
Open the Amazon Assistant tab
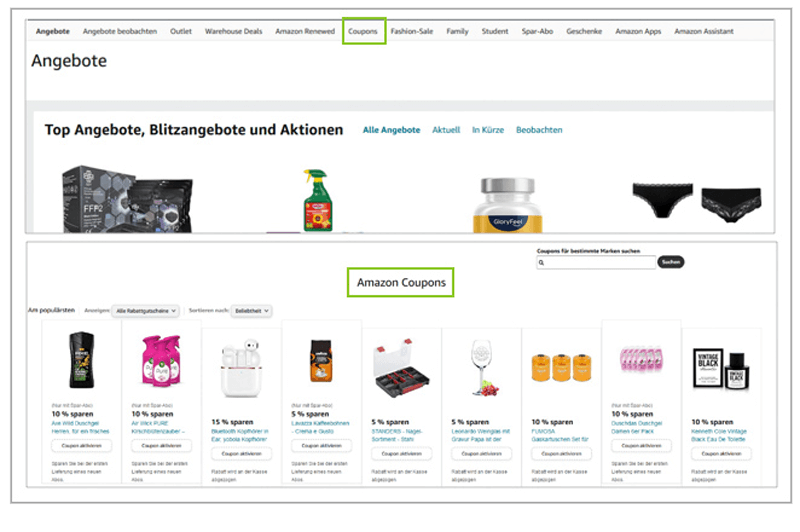pyautogui.click(x=704, y=31)
